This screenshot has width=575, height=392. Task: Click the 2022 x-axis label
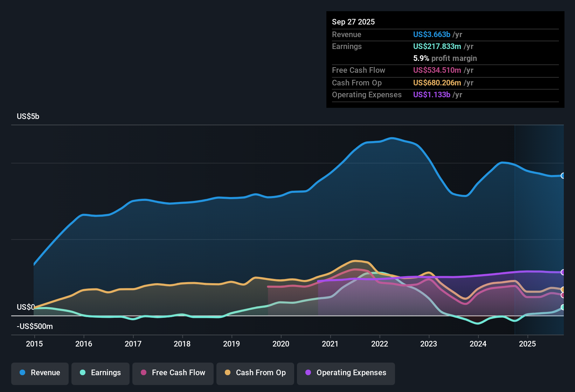pos(380,344)
